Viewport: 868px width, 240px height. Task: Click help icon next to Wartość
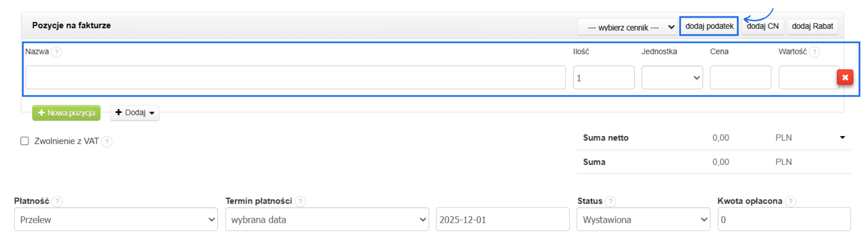814,52
